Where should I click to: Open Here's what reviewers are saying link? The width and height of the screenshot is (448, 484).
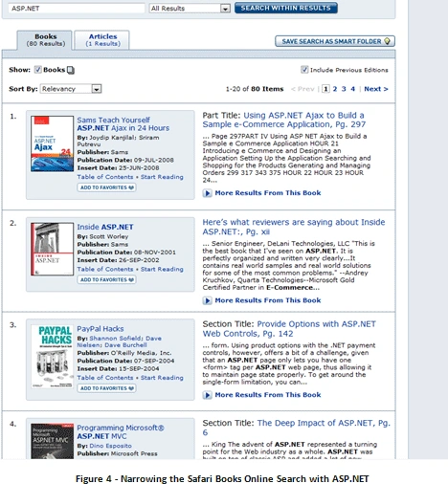(x=294, y=227)
